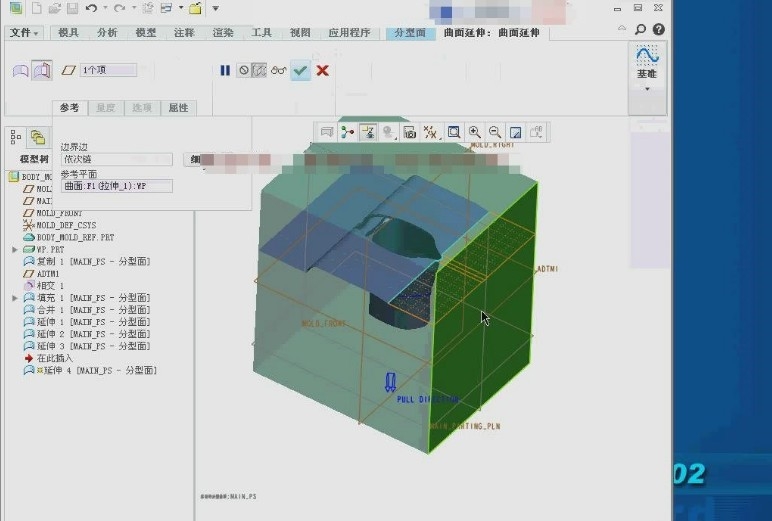Select 延伸 1 [MAIN_PS - 分型面] feature
Screen dimensions: 772x521
(87, 322)
